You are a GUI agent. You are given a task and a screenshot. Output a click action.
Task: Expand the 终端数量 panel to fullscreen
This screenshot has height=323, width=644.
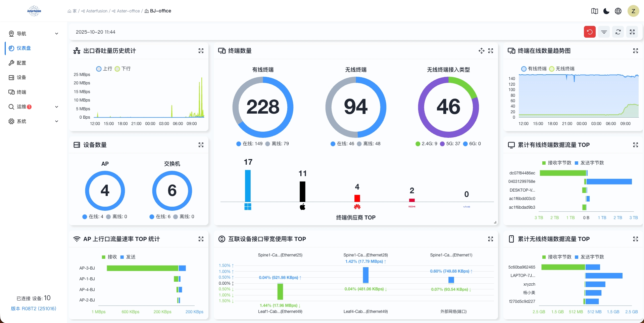[x=490, y=51]
